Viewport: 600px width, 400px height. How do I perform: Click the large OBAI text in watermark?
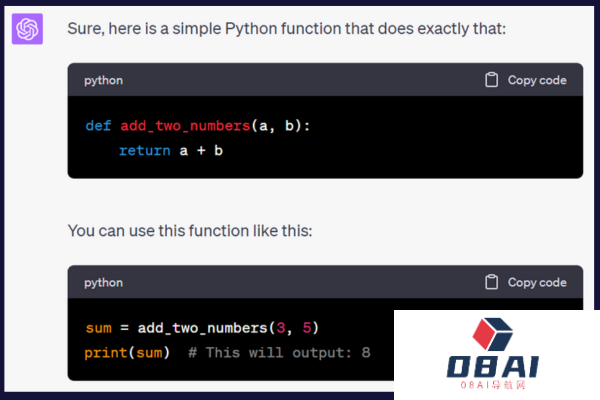[x=494, y=367]
